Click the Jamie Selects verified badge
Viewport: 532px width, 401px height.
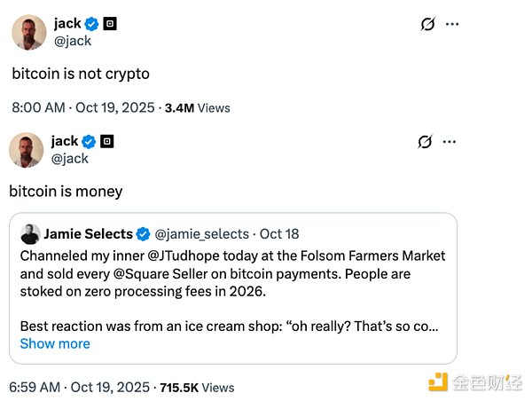[x=142, y=234]
